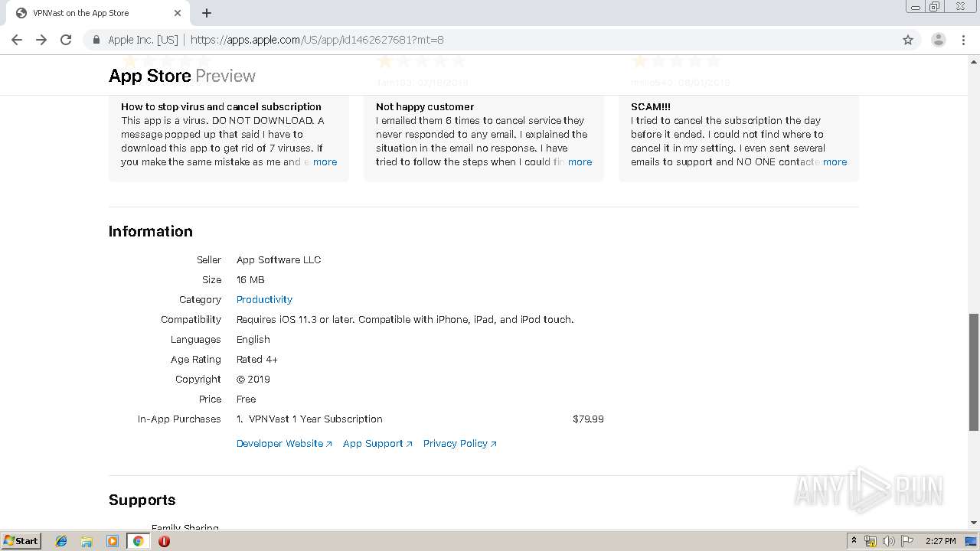Viewport: 980px width, 551px height.
Task: Click the App Store Preview heading
Action: click(182, 76)
